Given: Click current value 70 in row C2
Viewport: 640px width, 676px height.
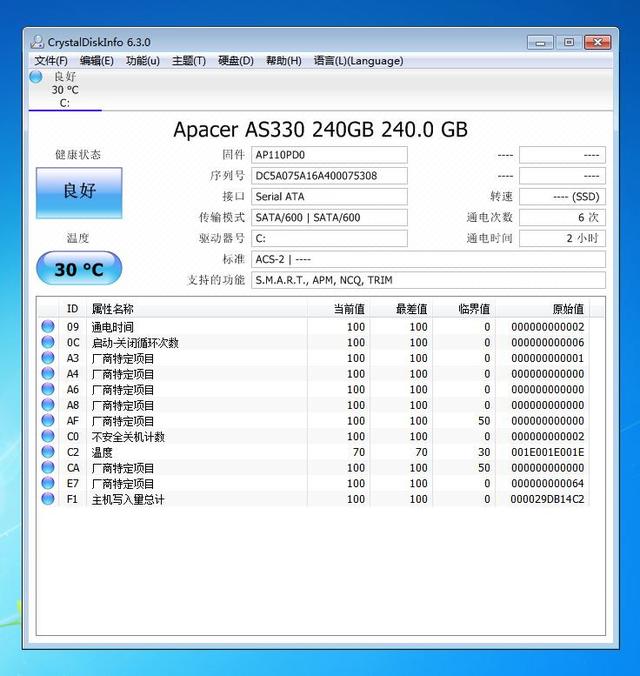Looking at the screenshot, I should tap(359, 452).
